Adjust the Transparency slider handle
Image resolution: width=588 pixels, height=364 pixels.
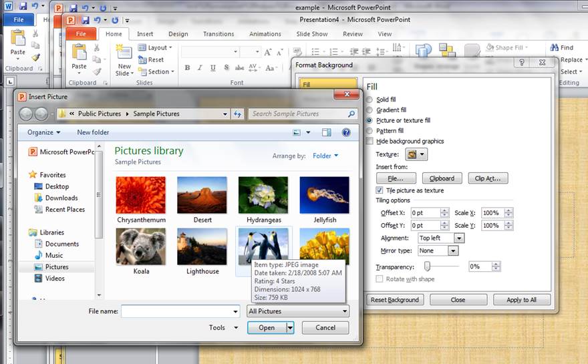427,266
